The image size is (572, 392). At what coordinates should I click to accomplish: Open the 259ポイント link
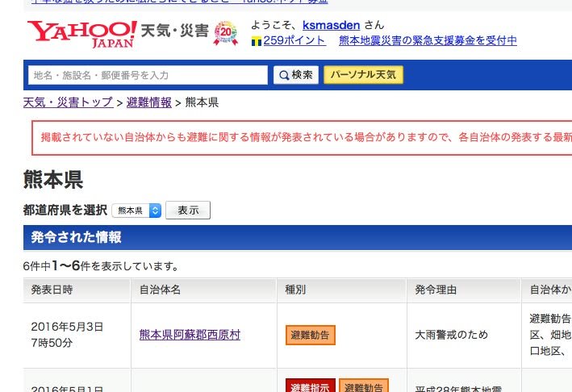tap(294, 40)
